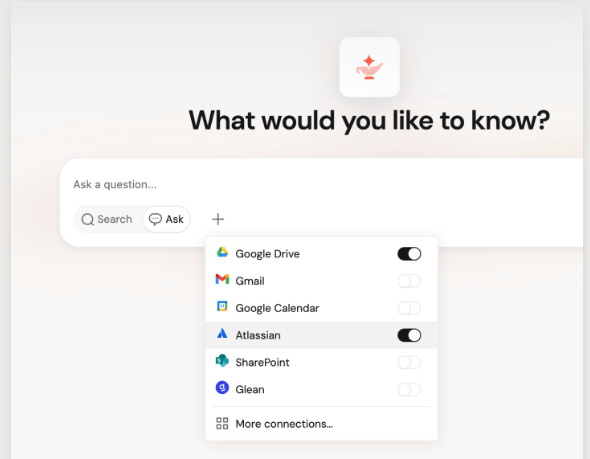Click the Google Calendar icon

pyautogui.click(x=222, y=307)
